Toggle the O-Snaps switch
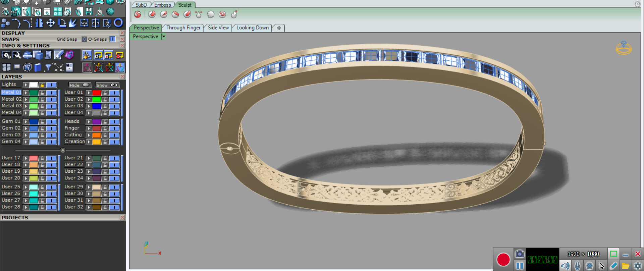Screen dimensions: 644x271 point(113,39)
